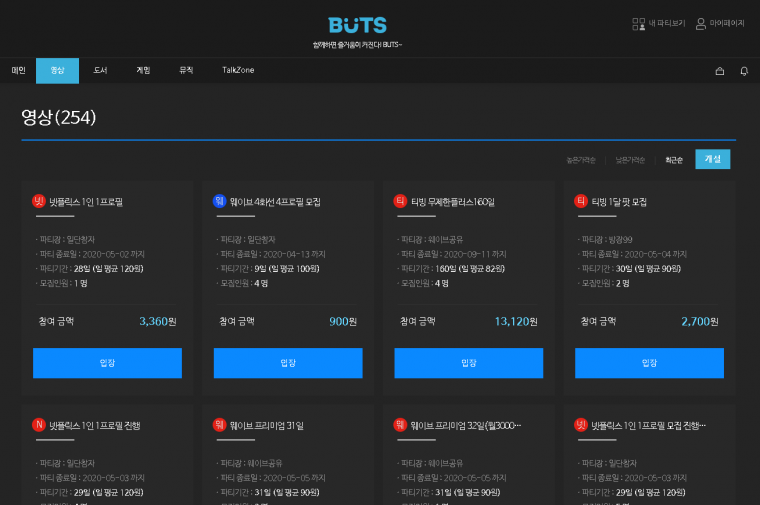This screenshot has width=760, height=505.
Task: Sort listings by 낮은가격순
Action: [630, 160]
